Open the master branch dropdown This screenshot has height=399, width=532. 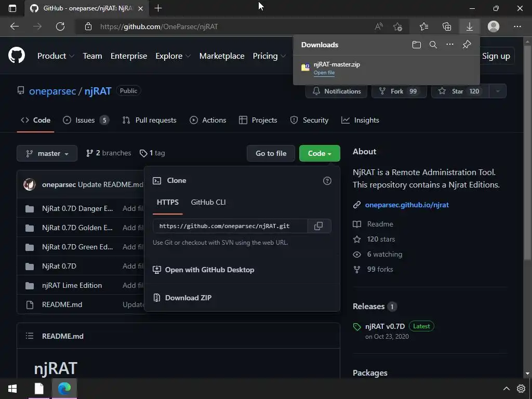tap(47, 153)
